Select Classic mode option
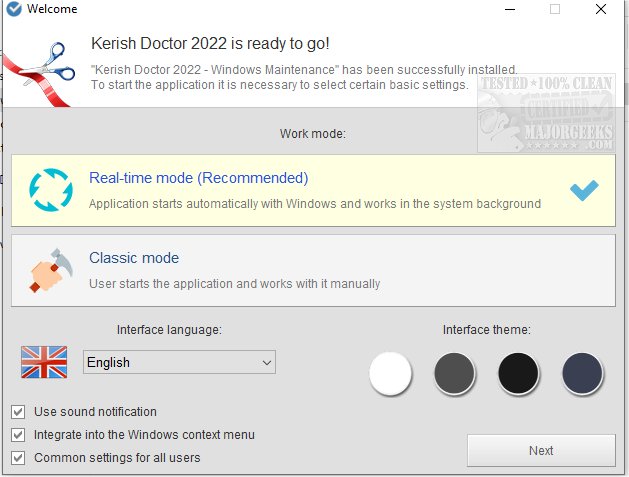Screen dimensions: 629x477 pyautogui.click(x=313, y=271)
